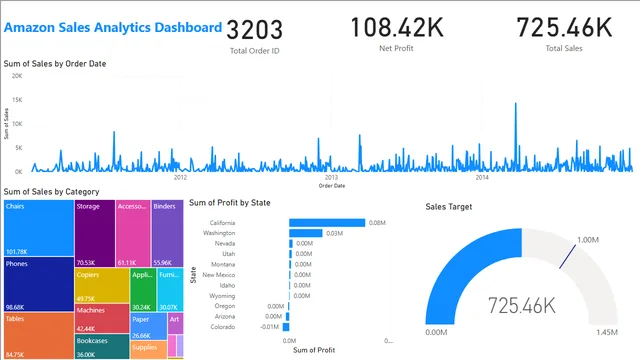Select the Chairs tile in the treemap
Viewport: 640px width, 360px height.
tap(39, 228)
